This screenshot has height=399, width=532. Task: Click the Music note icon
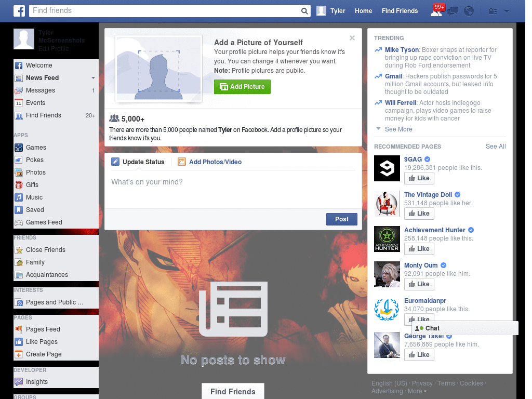pyautogui.click(x=19, y=197)
